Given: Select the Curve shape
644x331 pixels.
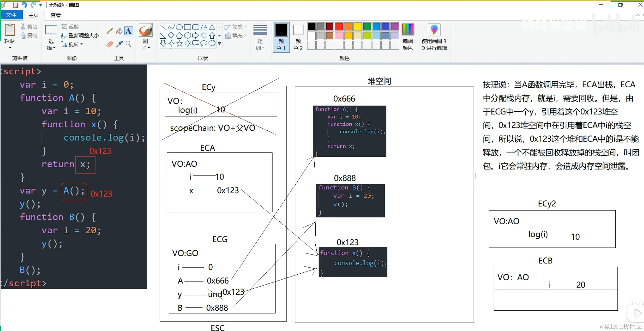Looking at the screenshot, I should point(171,27).
